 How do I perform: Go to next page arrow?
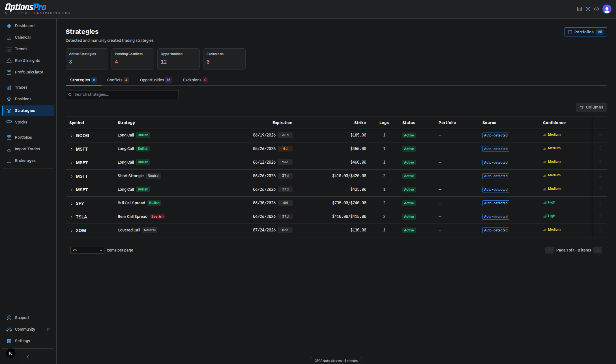(x=598, y=250)
